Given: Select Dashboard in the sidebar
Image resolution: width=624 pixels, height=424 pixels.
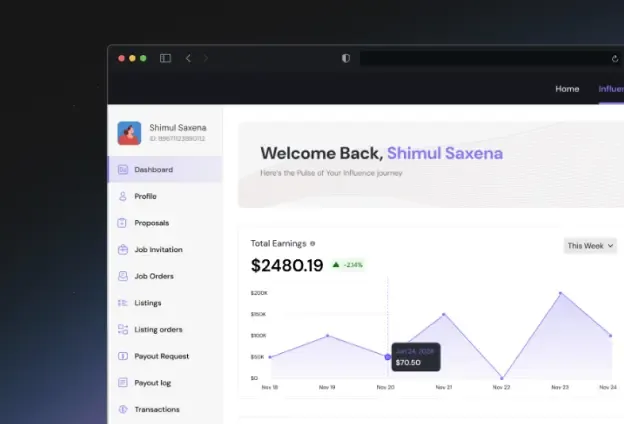Looking at the screenshot, I should (165, 170).
